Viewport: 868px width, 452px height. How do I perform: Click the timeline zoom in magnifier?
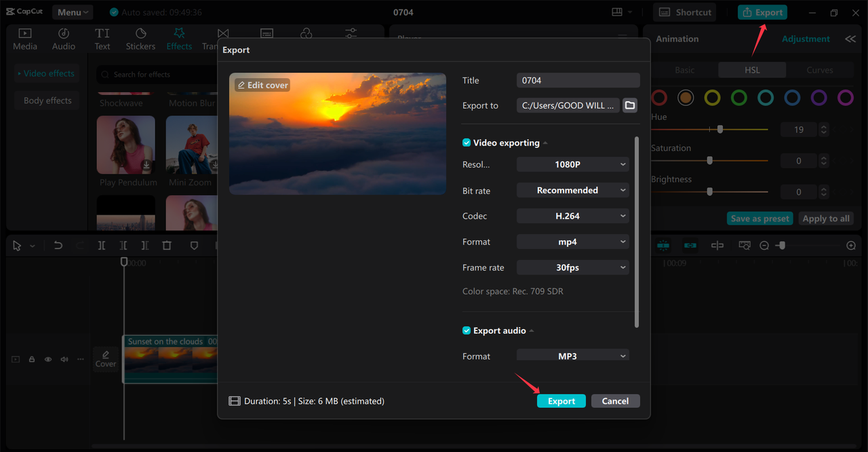coord(851,246)
